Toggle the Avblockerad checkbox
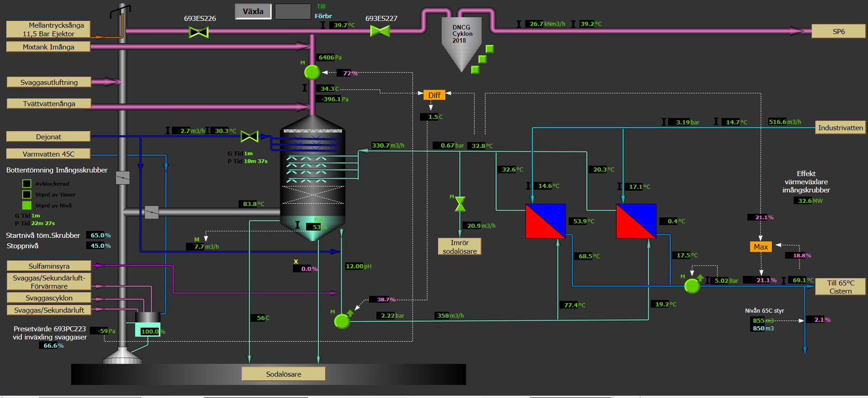 [27, 184]
